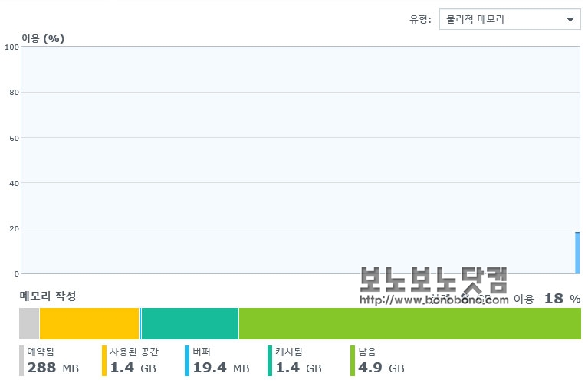Click the thin blue 버퍼 sliver in bar
588x383 pixels.
[140, 323]
